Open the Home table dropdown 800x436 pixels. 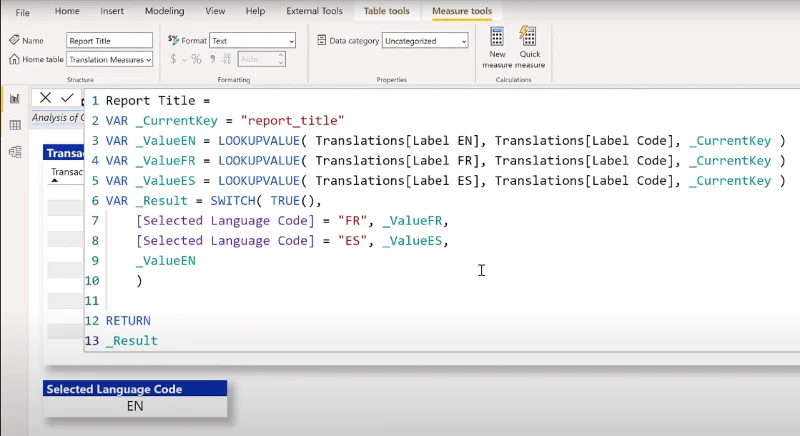tap(109, 59)
